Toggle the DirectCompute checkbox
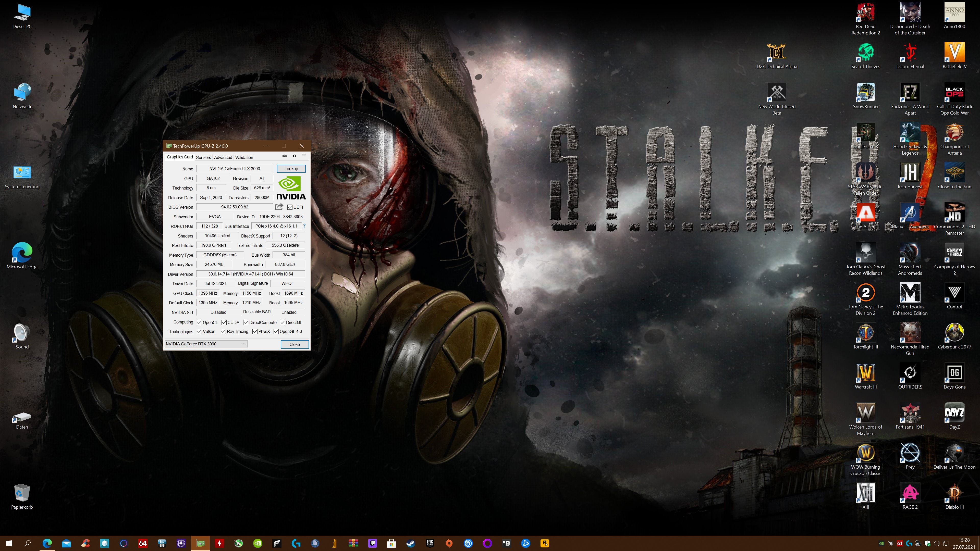Image resolution: width=980 pixels, height=551 pixels. click(246, 322)
